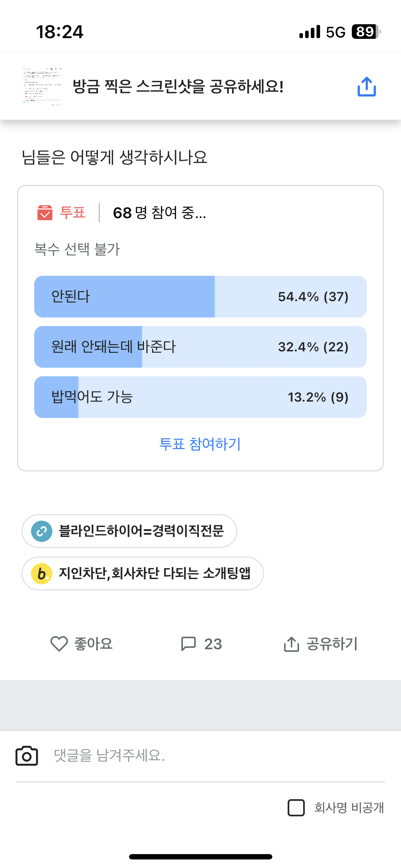The image size is (401, 868).
Task: Open the 지인차단,회사차단 소개팅앱 ad
Action: point(155,573)
